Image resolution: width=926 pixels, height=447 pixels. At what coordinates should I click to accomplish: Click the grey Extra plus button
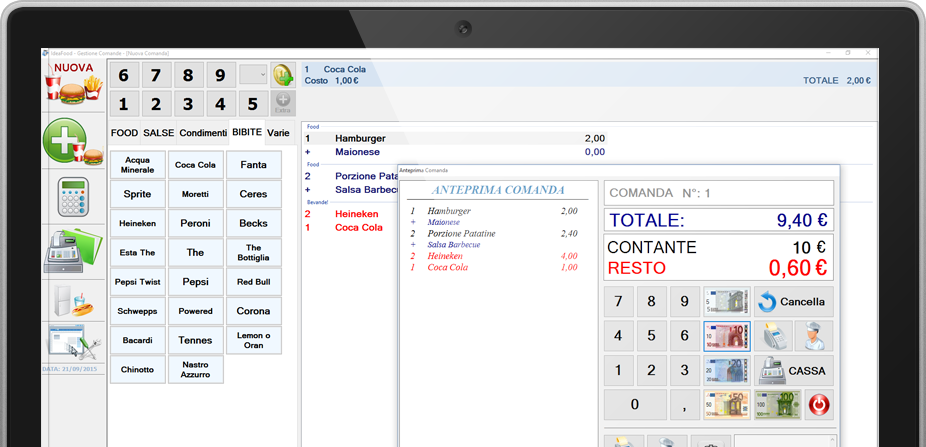click(x=283, y=103)
